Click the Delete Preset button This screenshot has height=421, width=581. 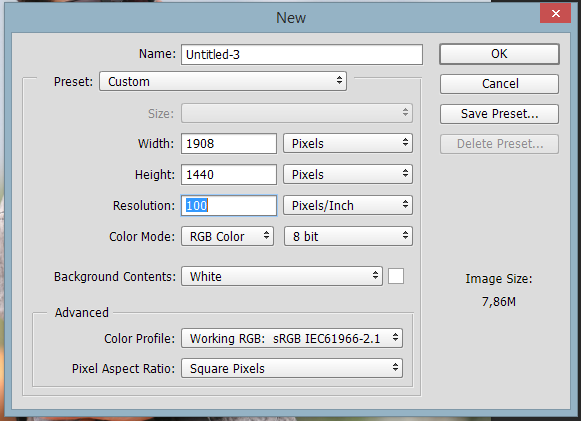[x=499, y=144]
